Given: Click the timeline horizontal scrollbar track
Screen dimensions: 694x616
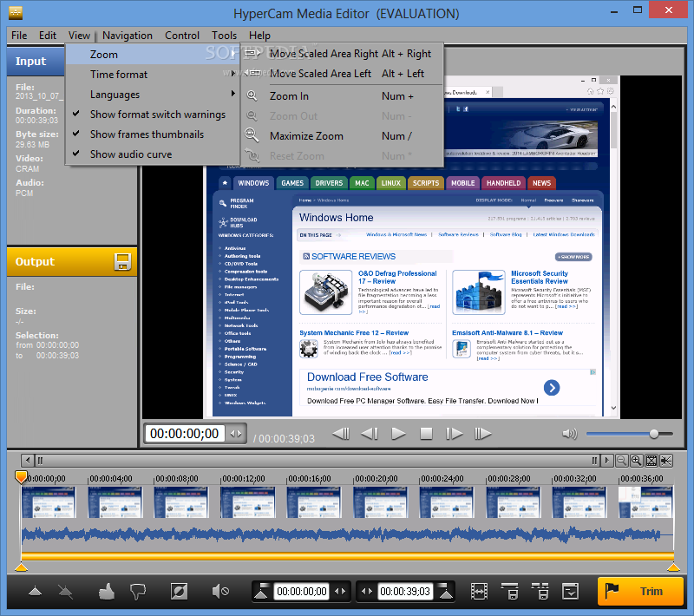Looking at the screenshot, I should 317,461.
